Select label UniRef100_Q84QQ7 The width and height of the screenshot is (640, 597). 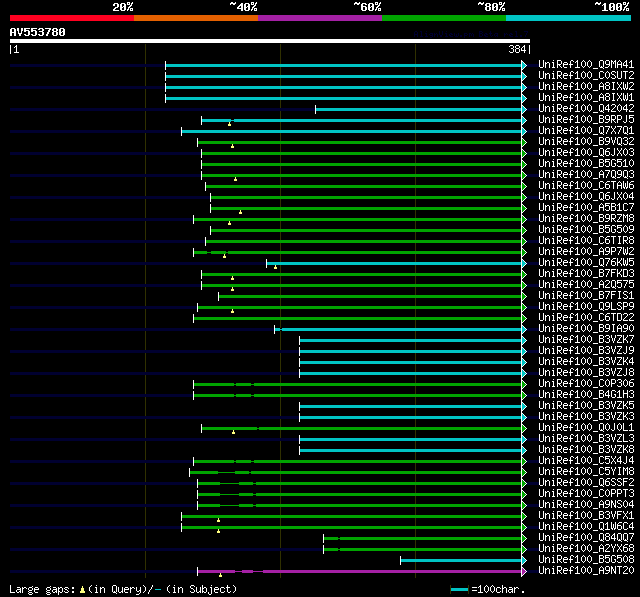click(586, 538)
